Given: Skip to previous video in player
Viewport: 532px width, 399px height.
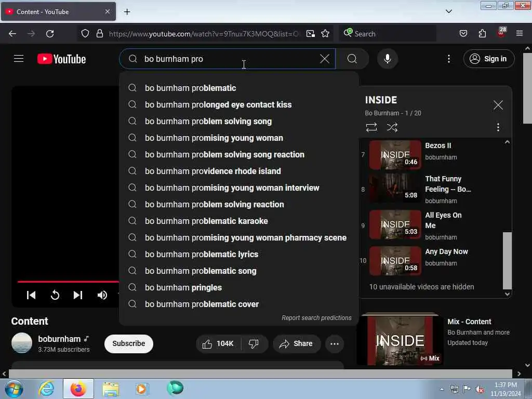Looking at the screenshot, I should click(x=31, y=295).
